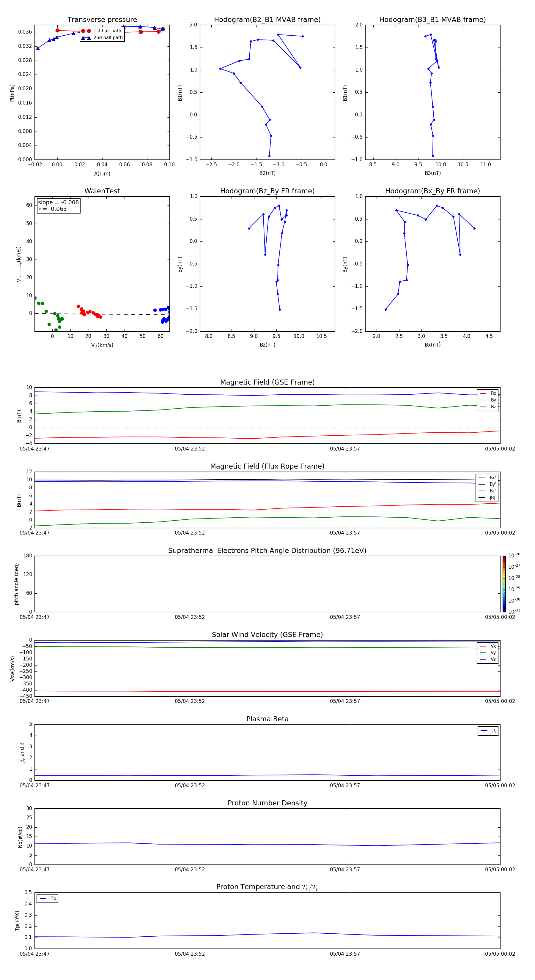Select the 'Tp(10^6K)' axis label
This screenshot has height=980, width=535.
point(17,921)
